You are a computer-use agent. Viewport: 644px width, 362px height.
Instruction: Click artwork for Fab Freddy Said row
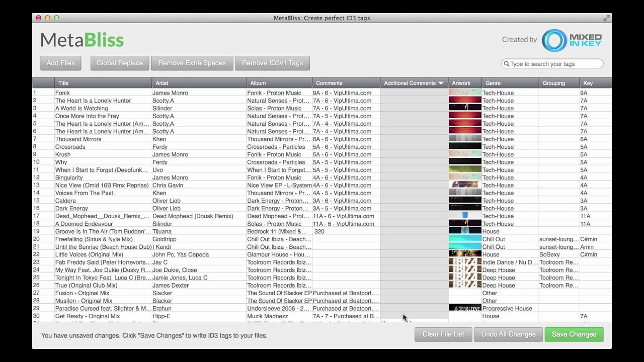pos(465,262)
